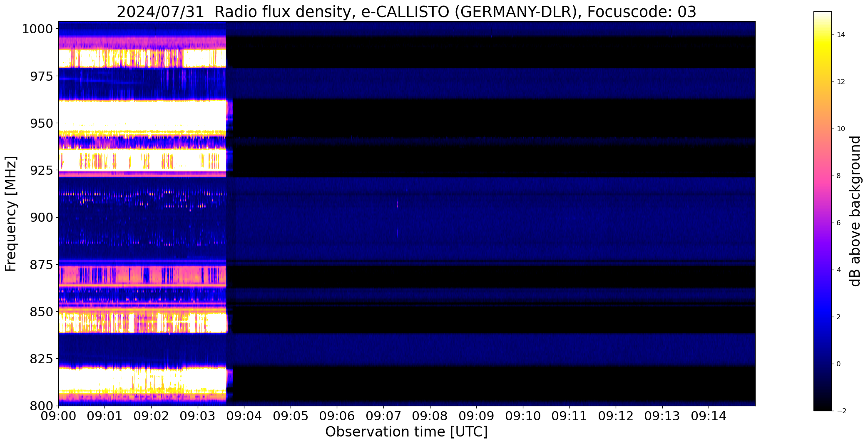Click the 09:05 time tick label
The width and height of the screenshot is (868, 444).
pos(291,416)
